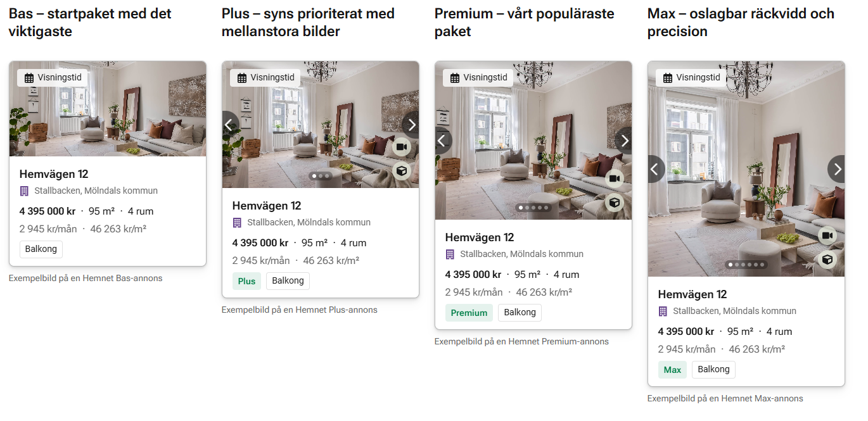Open Hemvägen 12 title in Max card
The height and width of the screenshot is (421, 868).
click(x=692, y=294)
